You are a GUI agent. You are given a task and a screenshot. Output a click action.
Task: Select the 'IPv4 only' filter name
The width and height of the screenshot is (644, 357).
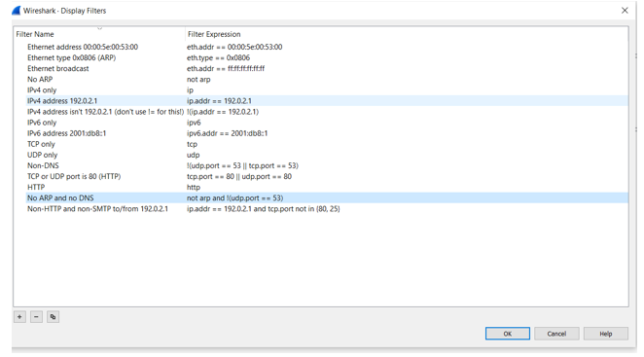point(42,89)
